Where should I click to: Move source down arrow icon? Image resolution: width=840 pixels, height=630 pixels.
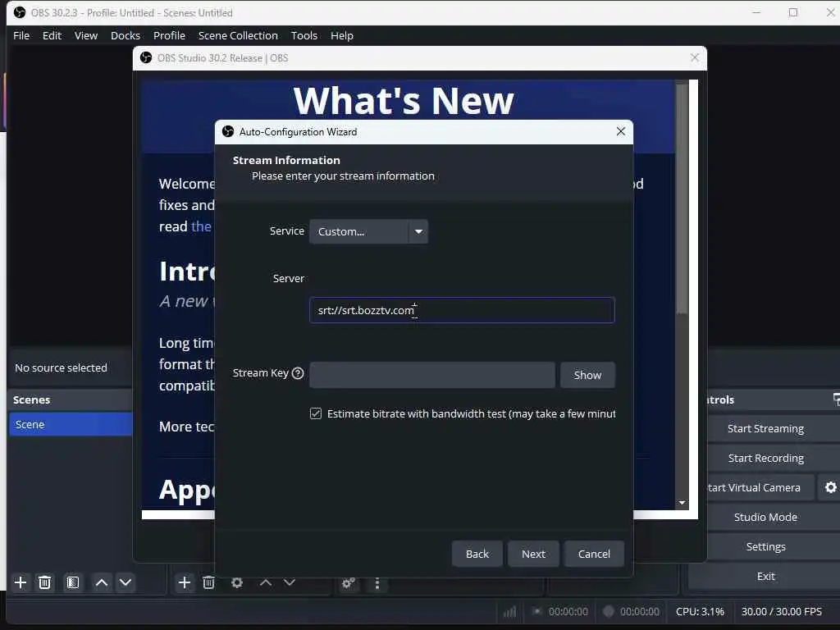coord(290,582)
